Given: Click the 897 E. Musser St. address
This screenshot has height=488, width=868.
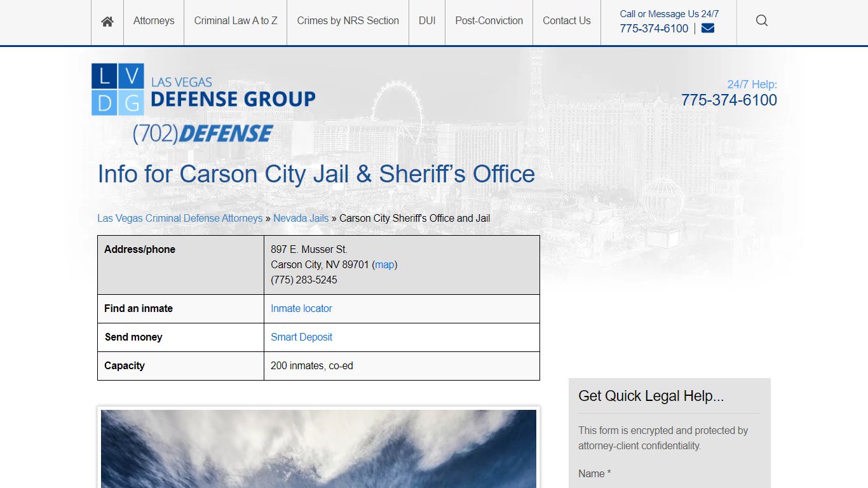Looking at the screenshot, I should (309, 249).
